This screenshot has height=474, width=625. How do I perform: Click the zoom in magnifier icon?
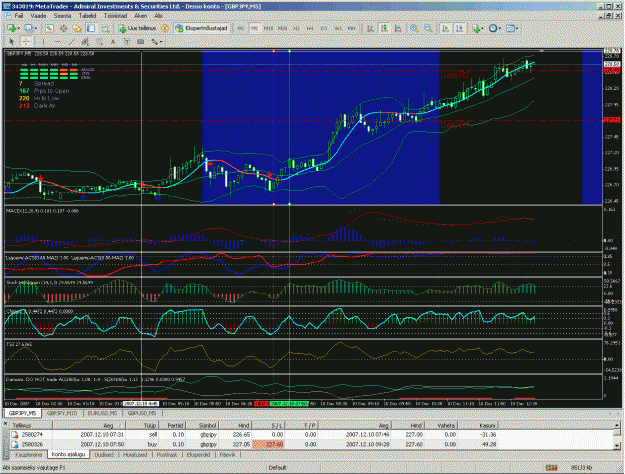point(415,28)
